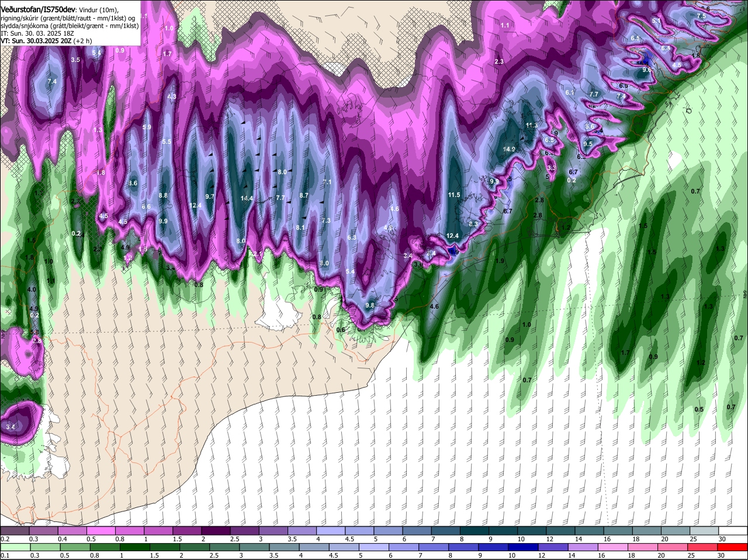
Task: Click upper legend swatch between 1 and 1.5
Action: (x=158, y=530)
